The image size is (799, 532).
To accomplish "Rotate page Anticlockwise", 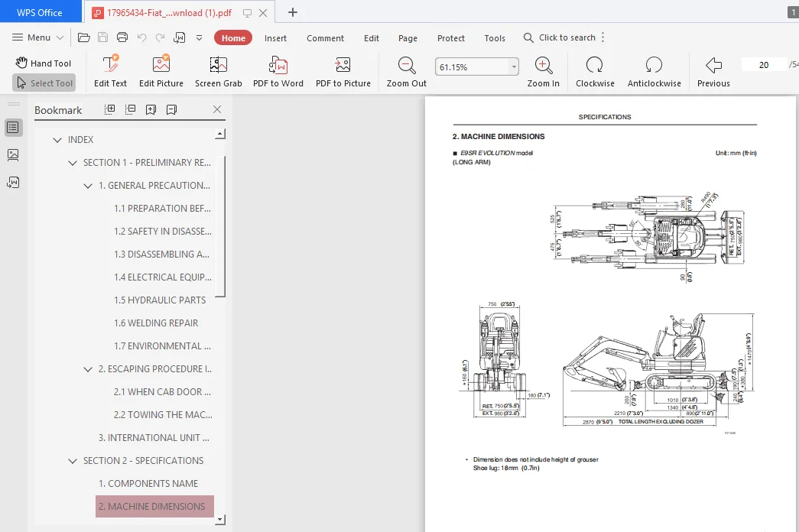I will click(x=654, y=72).
